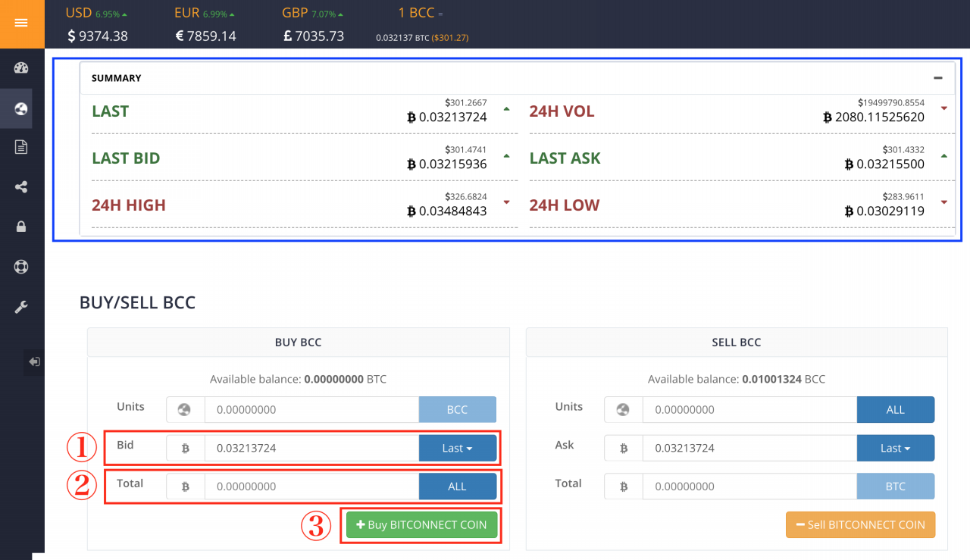The image size is (970, 560).
Task: Click the bitcoin symbol in Sell Ask row
Action: [624, 448]
